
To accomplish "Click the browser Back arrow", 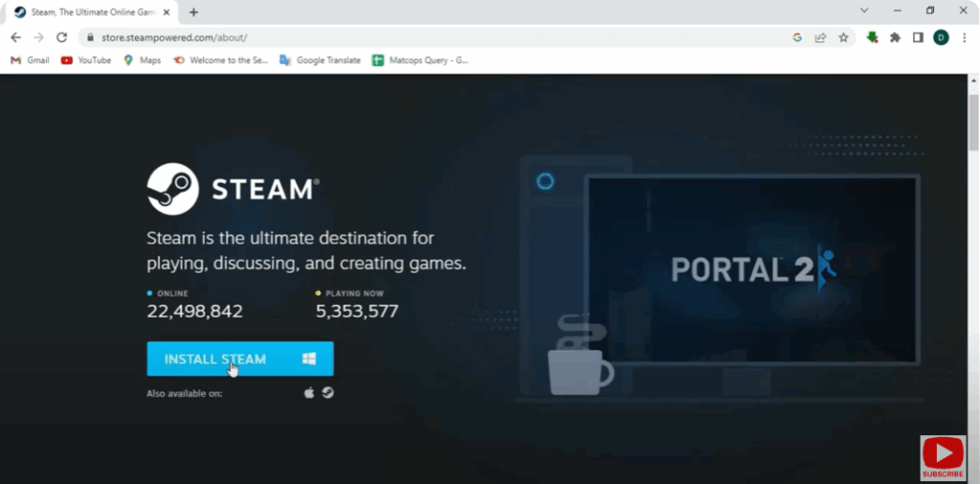I will coord(16,37).
